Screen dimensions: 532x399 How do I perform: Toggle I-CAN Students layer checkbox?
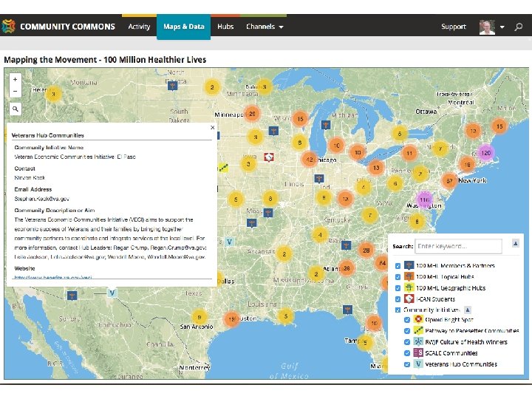click(398, 299)
